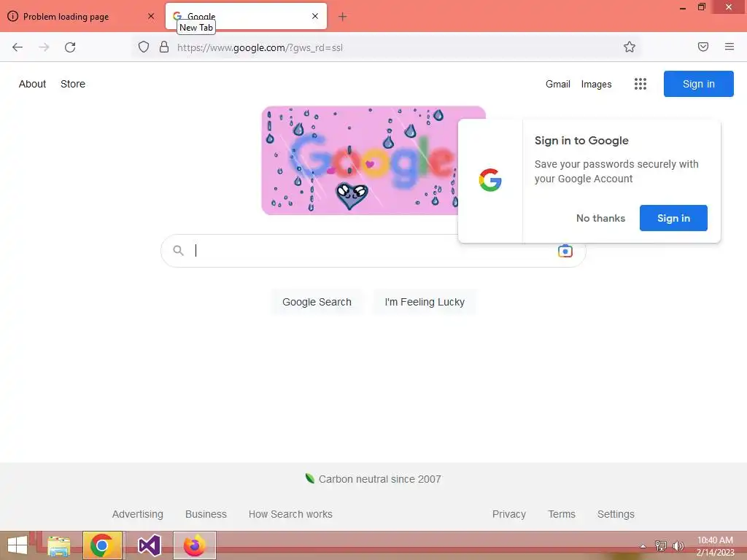
Task: Open Visual Studio from the taskbar
Action: tap(149, 545)
